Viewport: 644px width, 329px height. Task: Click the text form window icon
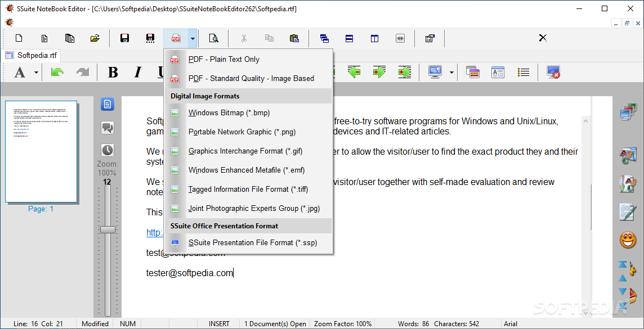pos(498,73)
